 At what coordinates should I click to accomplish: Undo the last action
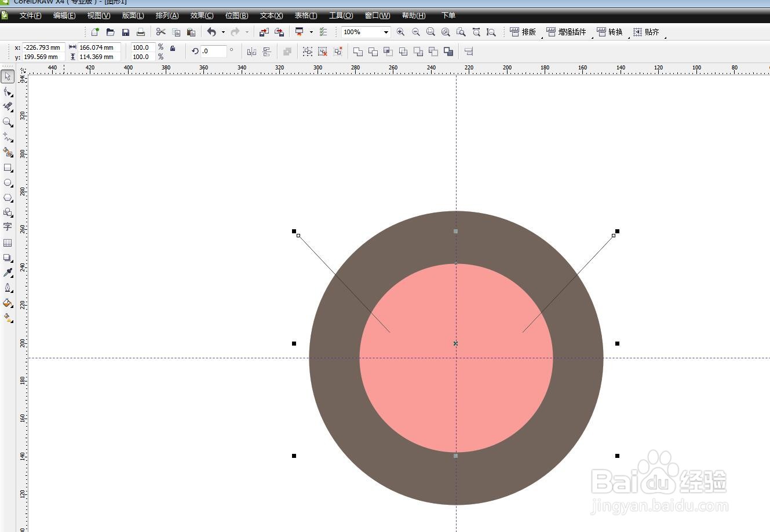click(211, 32)
